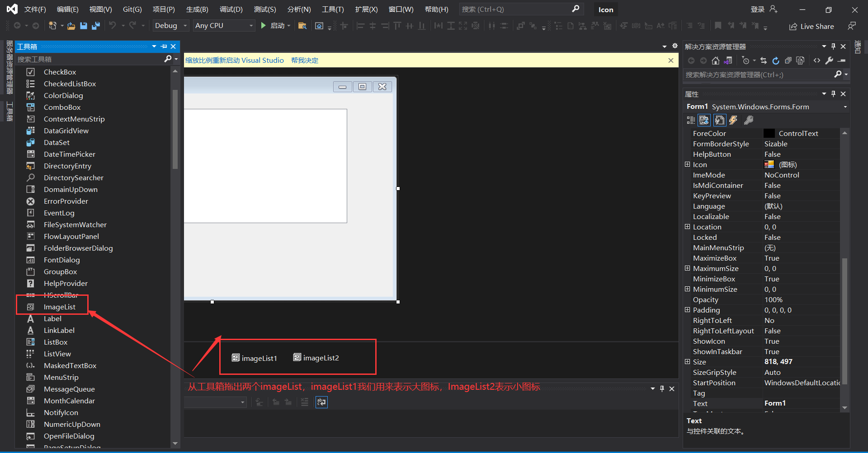The image size is (868, 453).
Task: Expand the Padding property node
Action: pyautogui.click(x=687, y=310)
